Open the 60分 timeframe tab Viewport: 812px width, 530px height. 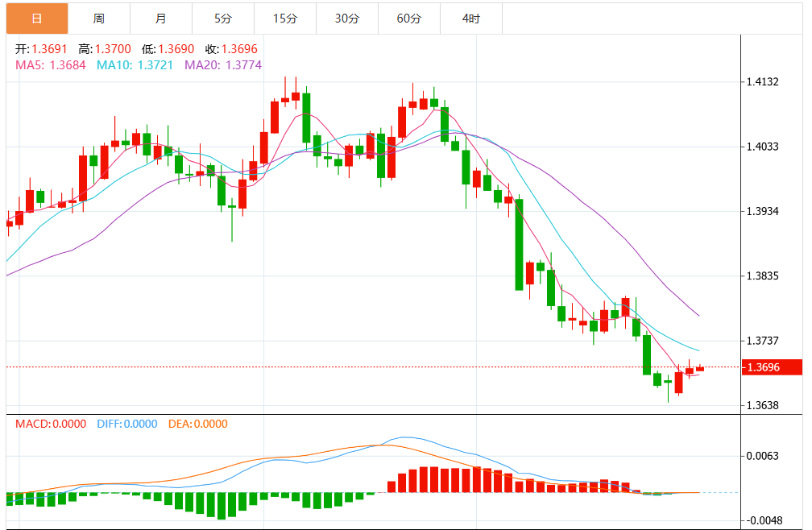click(x=409, y=18)
